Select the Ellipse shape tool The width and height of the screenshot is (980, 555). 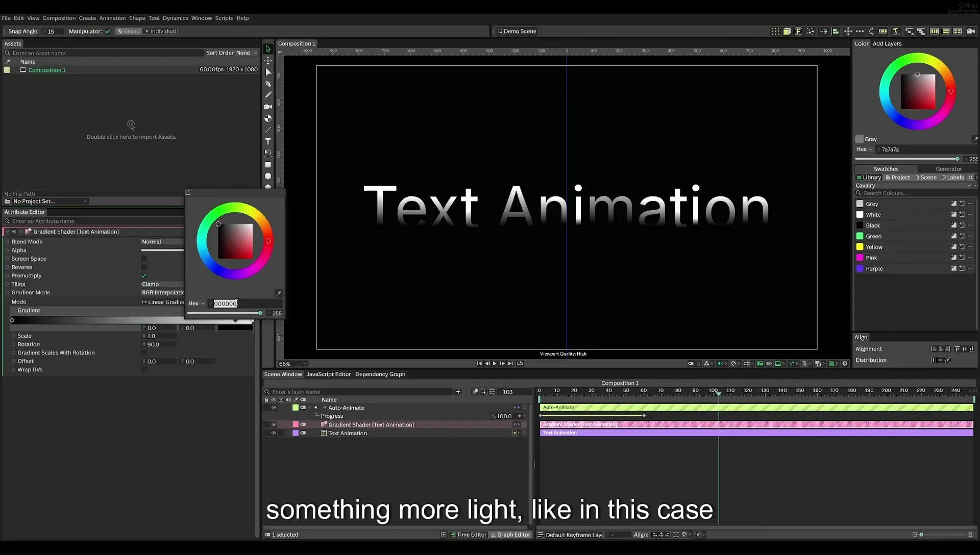tap(268, 176)
